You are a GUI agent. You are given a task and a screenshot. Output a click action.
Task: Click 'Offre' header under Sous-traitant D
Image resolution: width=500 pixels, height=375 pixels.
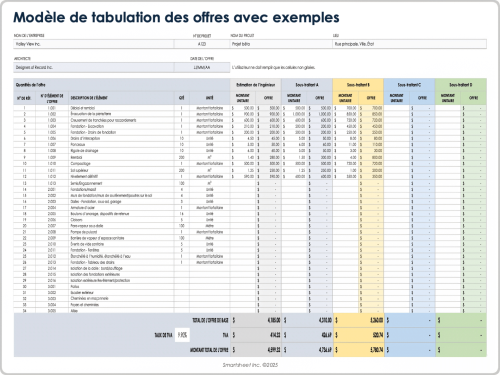473,98
